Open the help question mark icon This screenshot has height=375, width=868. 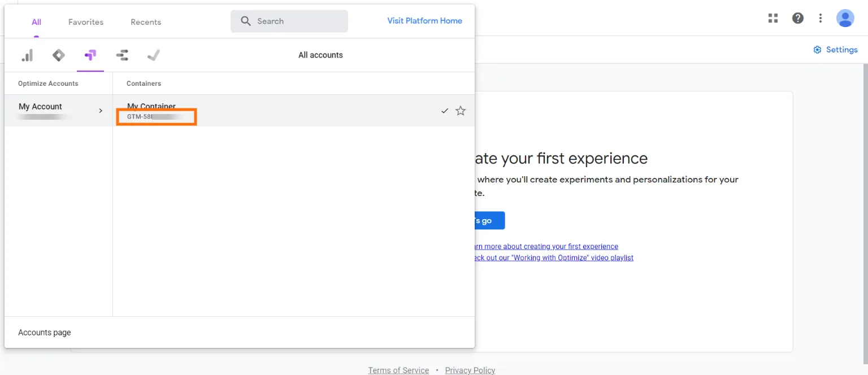798,18
